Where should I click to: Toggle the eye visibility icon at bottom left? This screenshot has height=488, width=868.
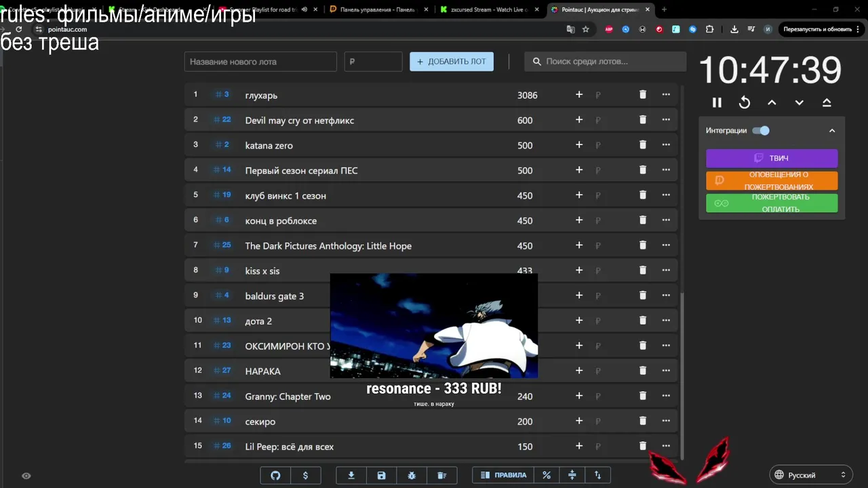click(26, 476)
